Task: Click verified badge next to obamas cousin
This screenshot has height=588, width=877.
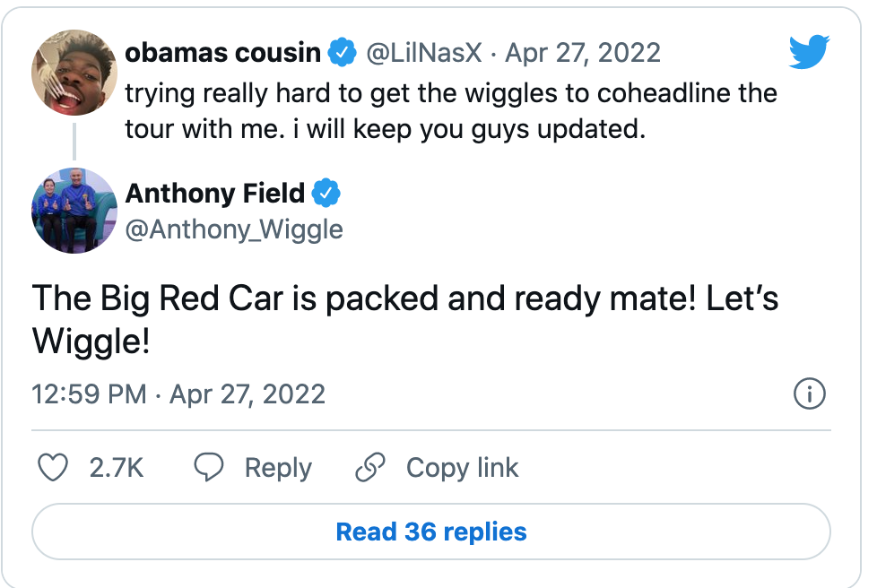Action: tap(342, 53)
